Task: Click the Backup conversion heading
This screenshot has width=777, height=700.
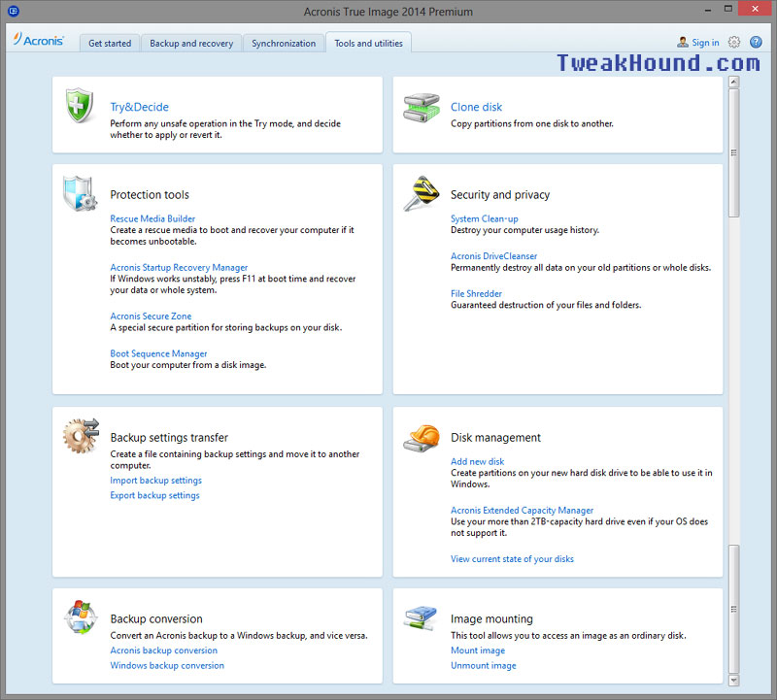Action: pyautogui.click(x=156, y=618)
